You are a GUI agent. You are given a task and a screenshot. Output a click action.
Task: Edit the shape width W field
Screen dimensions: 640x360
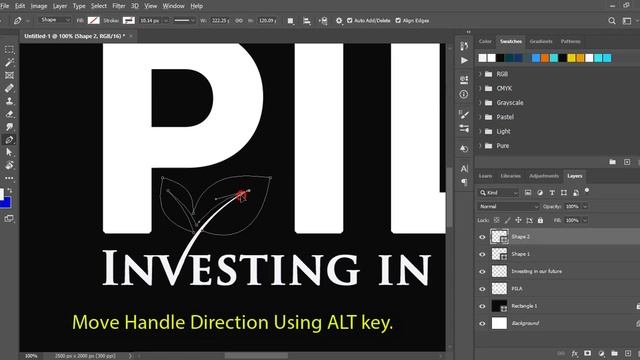pyautogui.click(x=220, y=20)
